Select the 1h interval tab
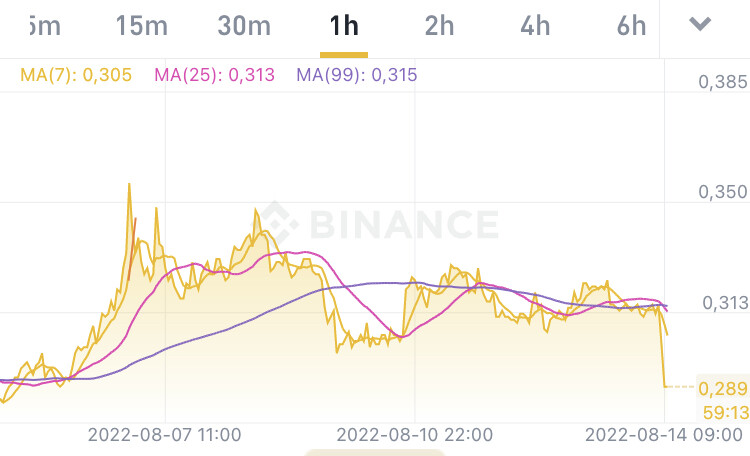Screen dimensions: 750x456 pyautogui.click(x=344, y=26)
